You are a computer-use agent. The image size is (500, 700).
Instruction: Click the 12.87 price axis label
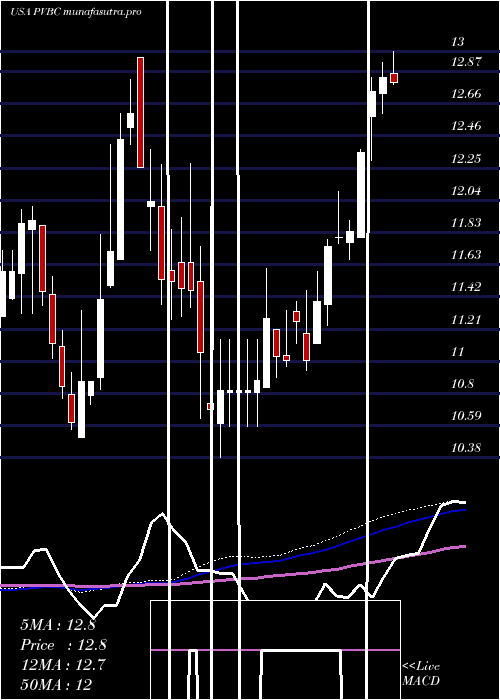pyautogui.click(x=466, y=62)
